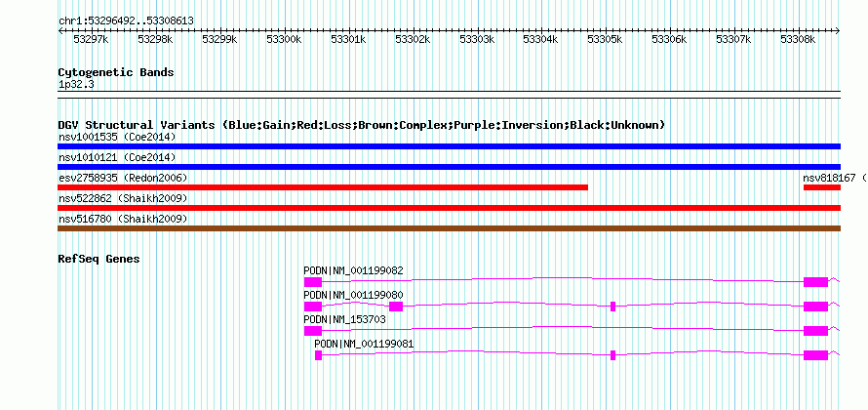The height and width of the screenshot is (410, 868).
Task: Open the PODN|NM_001199080 transcript label
Action: coord(353,295)
